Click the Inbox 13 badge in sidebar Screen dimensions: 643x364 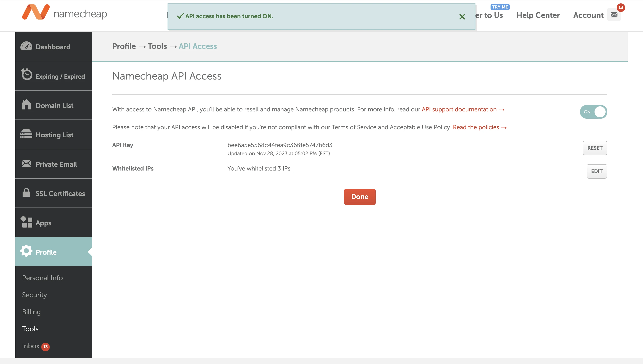click(46, 347)
